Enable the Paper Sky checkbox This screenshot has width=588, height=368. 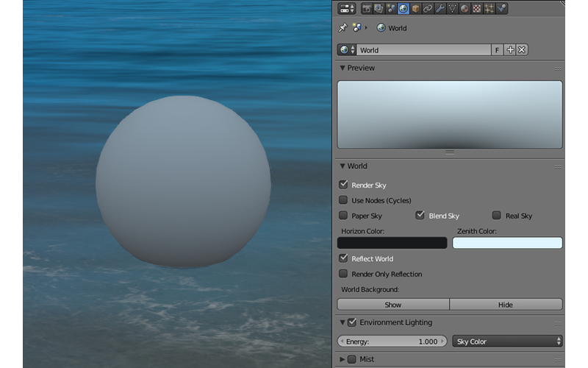(343, 216)
